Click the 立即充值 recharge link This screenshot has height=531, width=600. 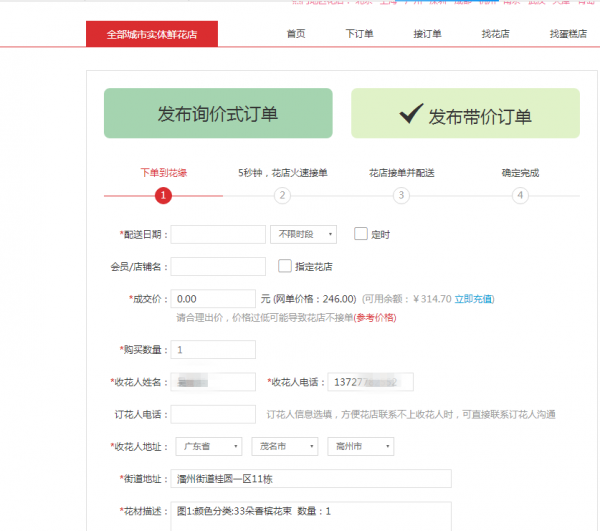[x=474, y=299]
